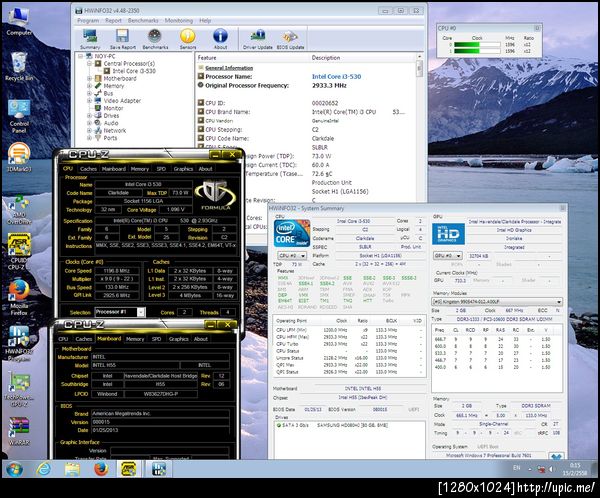Expand the Motherboard tree node

(x=90, y=78)
